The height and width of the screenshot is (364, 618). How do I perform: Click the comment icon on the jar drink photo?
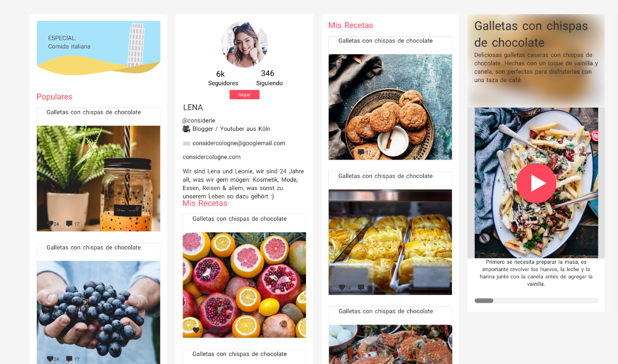(x=69, y=224)
